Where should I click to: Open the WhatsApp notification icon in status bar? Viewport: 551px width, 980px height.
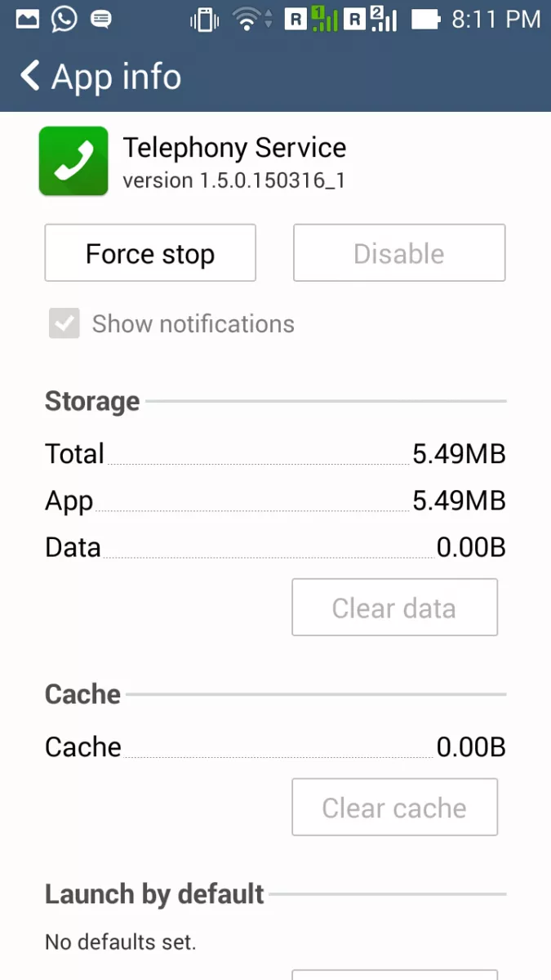(x=64, y=19)
